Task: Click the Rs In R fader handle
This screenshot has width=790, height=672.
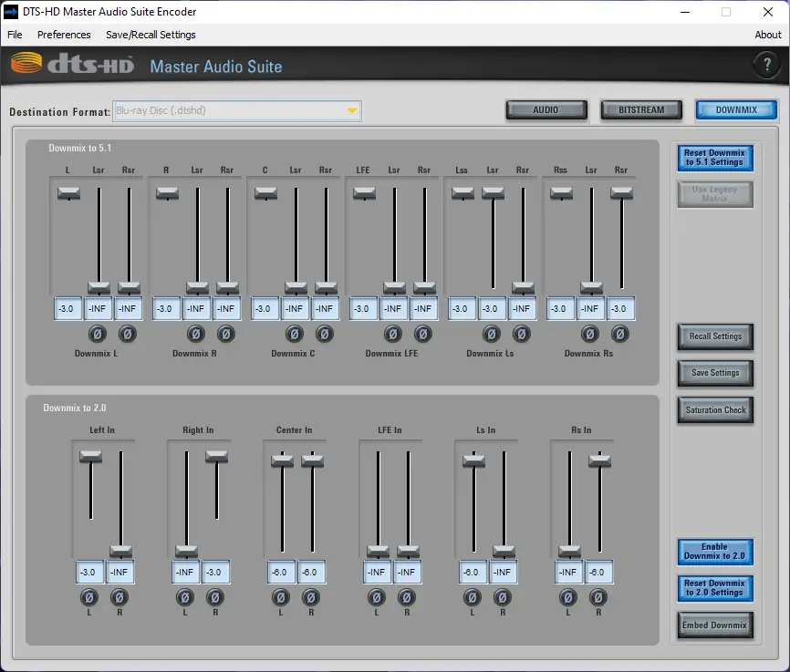Action: (599, 460)
